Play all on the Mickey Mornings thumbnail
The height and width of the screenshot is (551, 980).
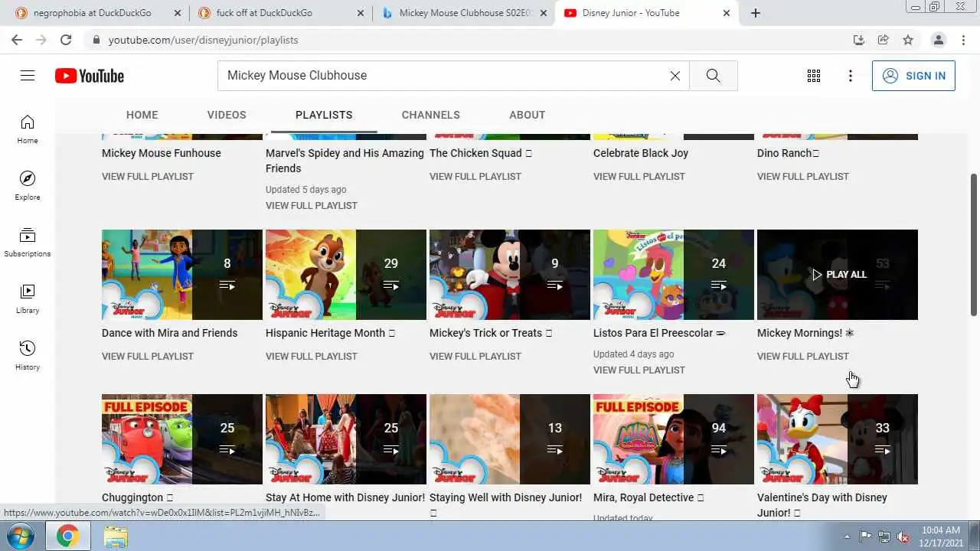tap(838, 275)
